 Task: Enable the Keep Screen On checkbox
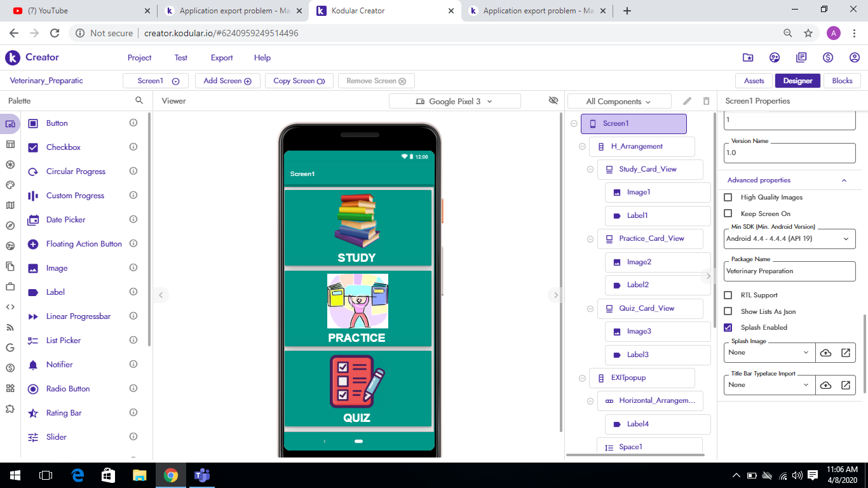tap(728, 214)
